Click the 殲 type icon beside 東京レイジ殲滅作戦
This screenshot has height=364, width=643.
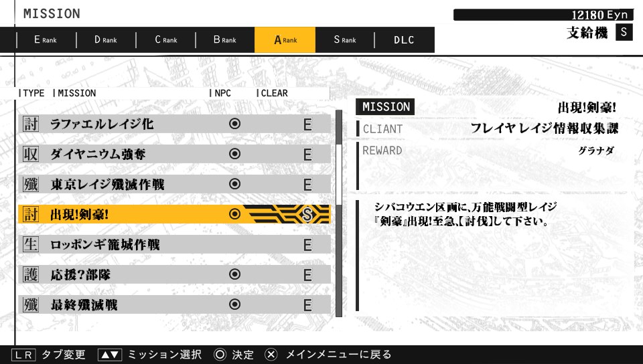pyautogui.click(x=31, y=185)
